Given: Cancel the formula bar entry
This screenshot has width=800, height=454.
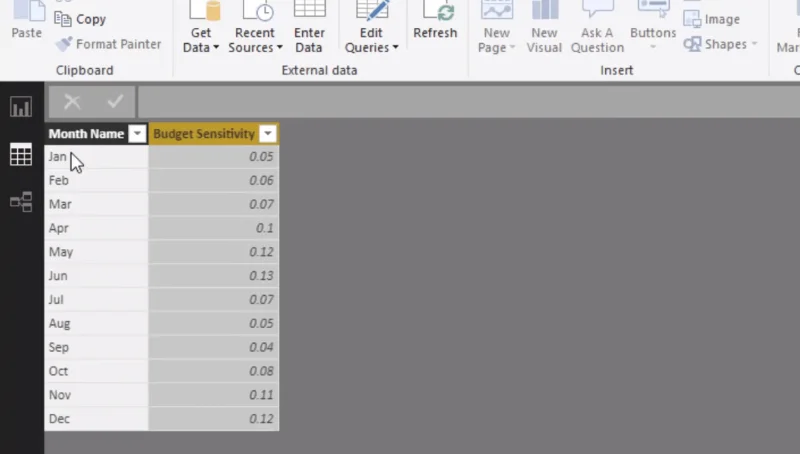Looking at the screenshot, I should [72, 102].
